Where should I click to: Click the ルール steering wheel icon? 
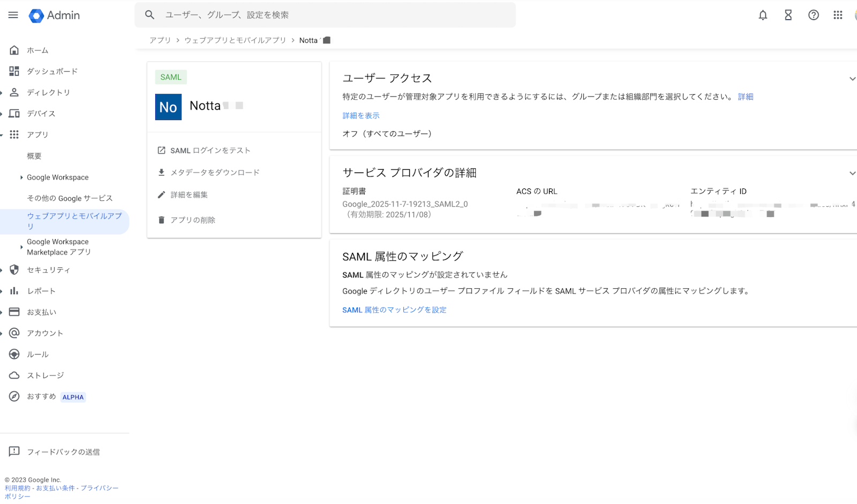14,354
